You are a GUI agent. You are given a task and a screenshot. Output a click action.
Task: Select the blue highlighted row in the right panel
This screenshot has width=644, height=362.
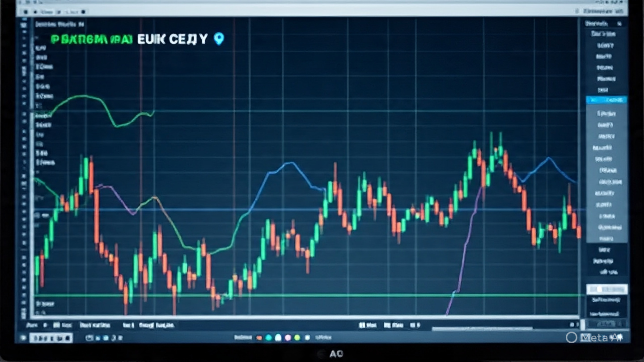[606, 100]
